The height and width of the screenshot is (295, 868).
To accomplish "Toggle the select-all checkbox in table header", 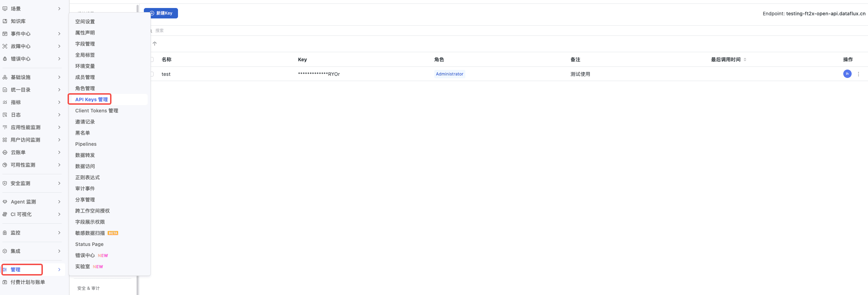I will (152, 59).
